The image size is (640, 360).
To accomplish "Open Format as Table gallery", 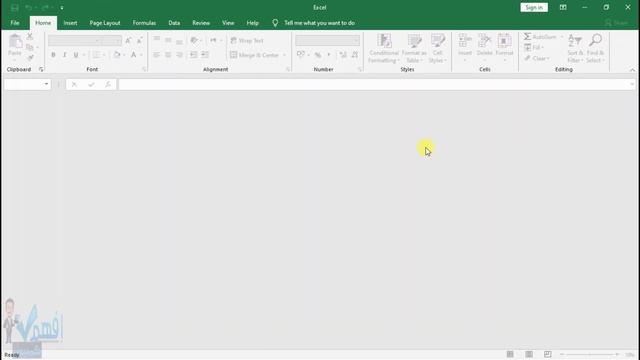I will pos(414,49).
